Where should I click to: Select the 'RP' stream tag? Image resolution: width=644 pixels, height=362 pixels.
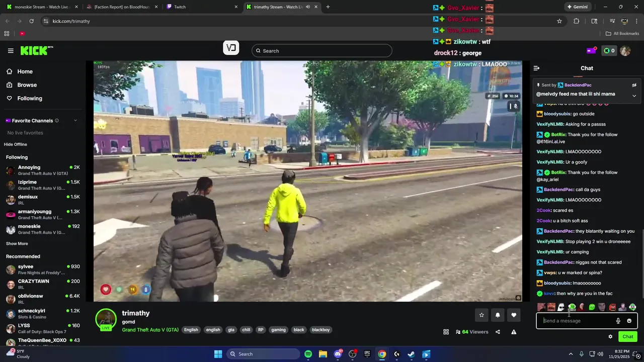click(x=261, y=330)
